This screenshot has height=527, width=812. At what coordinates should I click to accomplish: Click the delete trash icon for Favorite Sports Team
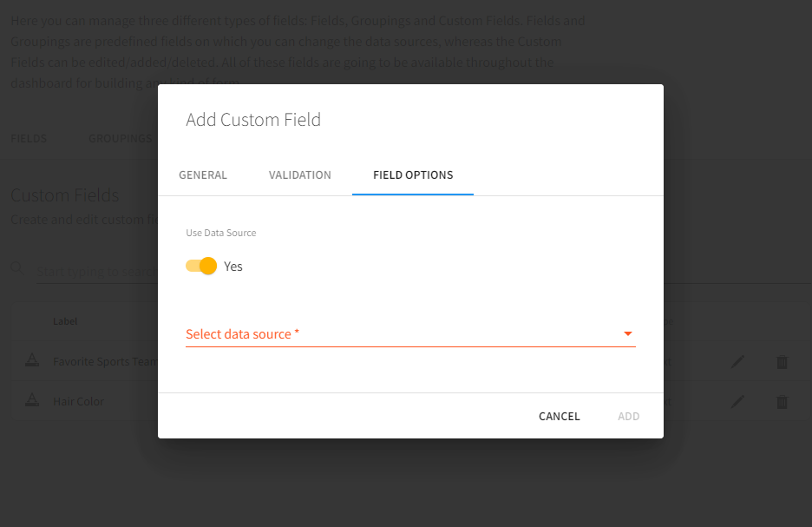[x=782, y=362]
